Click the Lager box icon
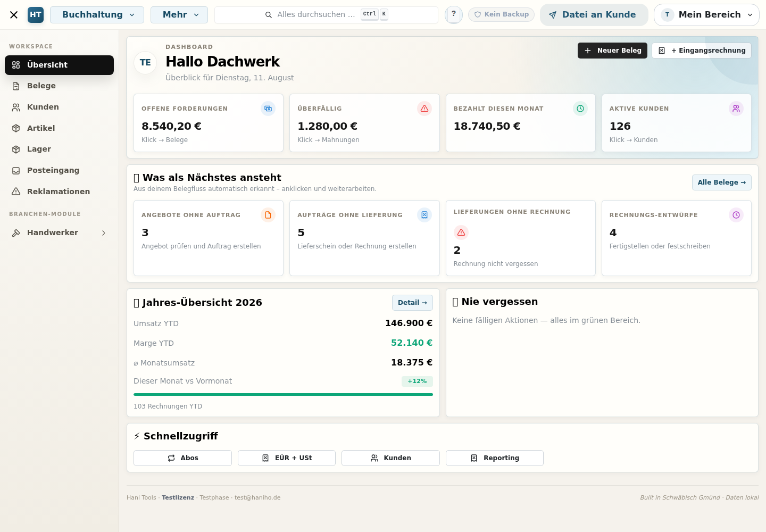Screen dimensions: 766x532 (16, 149)
